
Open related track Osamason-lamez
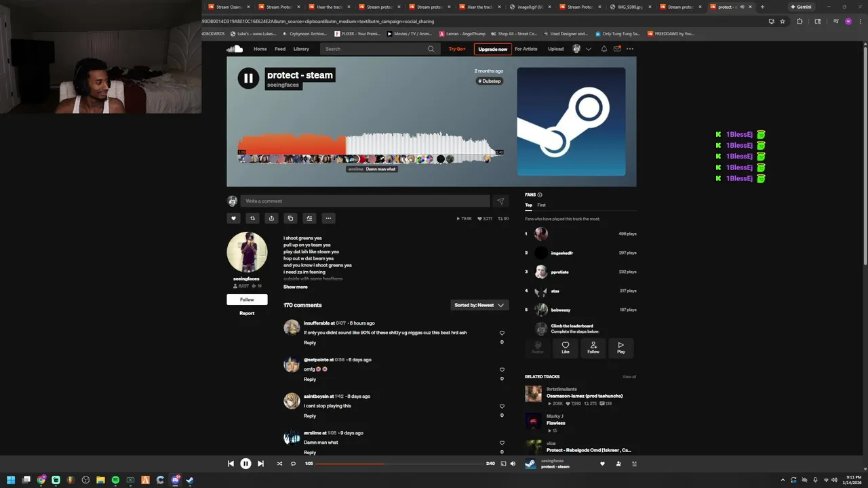pos(585,396)
